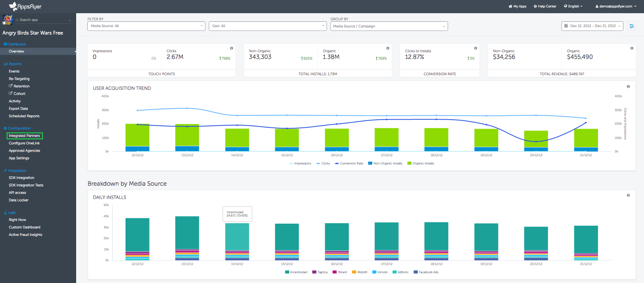Toggle Taptica series in legend

[320, 272]
